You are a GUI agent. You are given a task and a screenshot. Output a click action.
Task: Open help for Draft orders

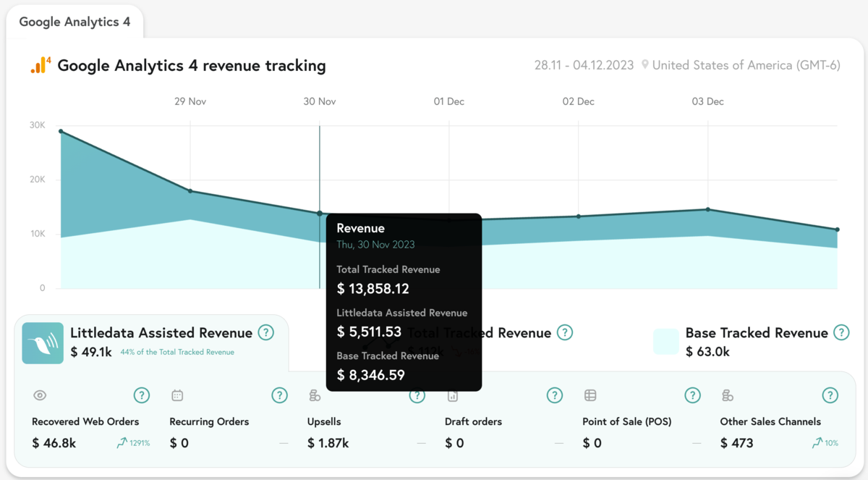point(555,395)
